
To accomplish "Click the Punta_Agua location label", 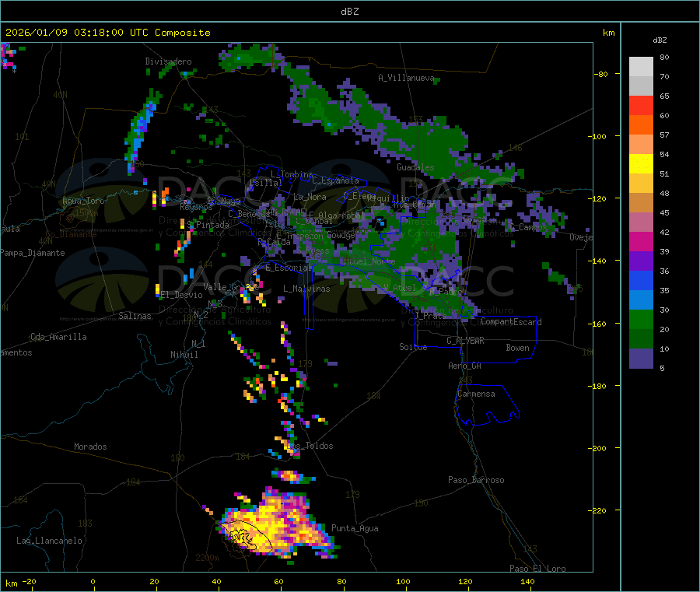I will tap(355, 528).
